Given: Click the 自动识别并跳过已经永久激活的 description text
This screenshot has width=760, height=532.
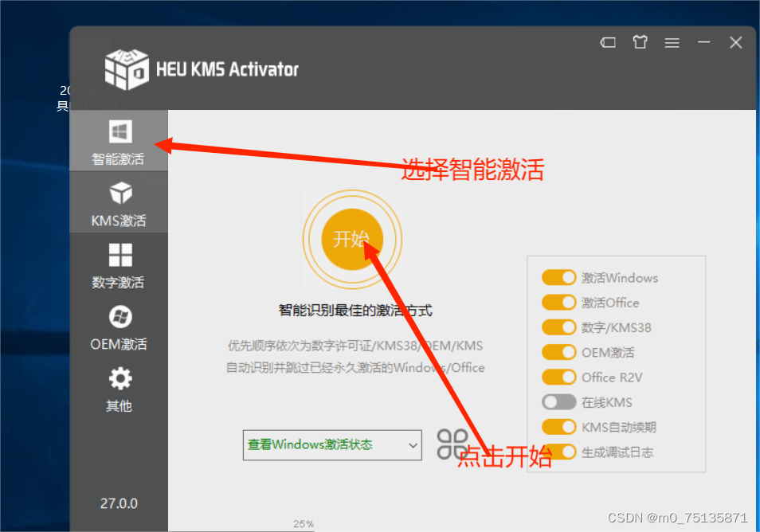Looking at the screenshot, I should click(x=355, y=368).
